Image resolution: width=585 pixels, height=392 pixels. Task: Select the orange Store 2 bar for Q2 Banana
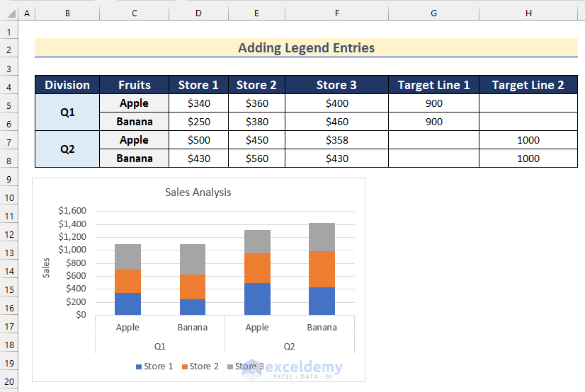point(322,269)
